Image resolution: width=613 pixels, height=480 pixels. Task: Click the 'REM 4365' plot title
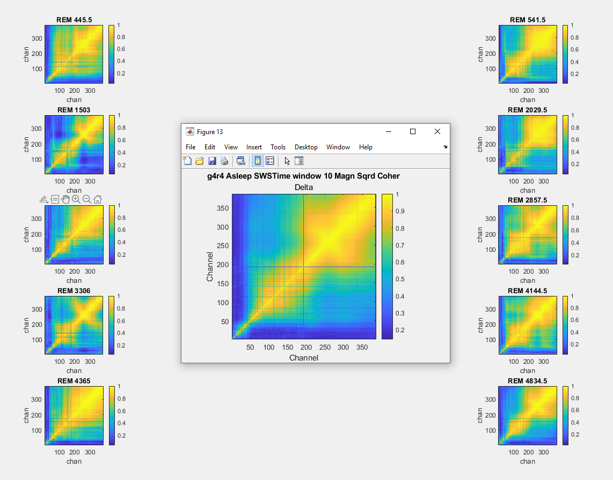pyautogui.click(x=74, y=381)
